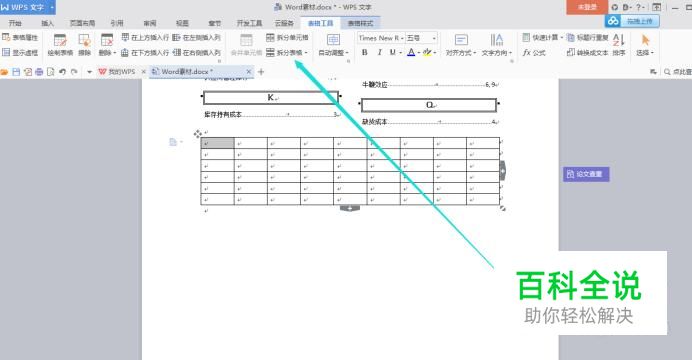Switch to the 开发工具 tab
The height and width of the screenshot is (360, 692).
[x=249, y=23]
